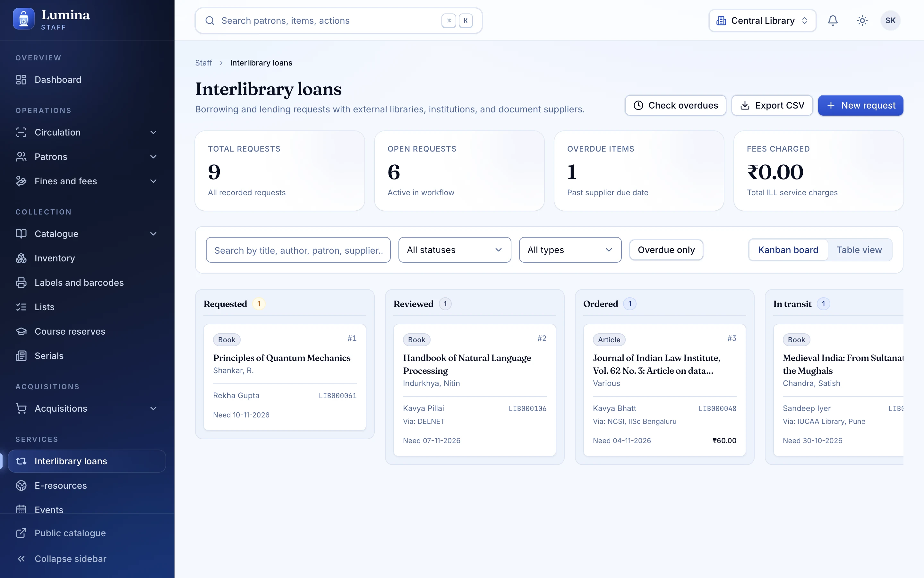
Task: Click patron name Kavya Pillai
Action: [423, 408]
